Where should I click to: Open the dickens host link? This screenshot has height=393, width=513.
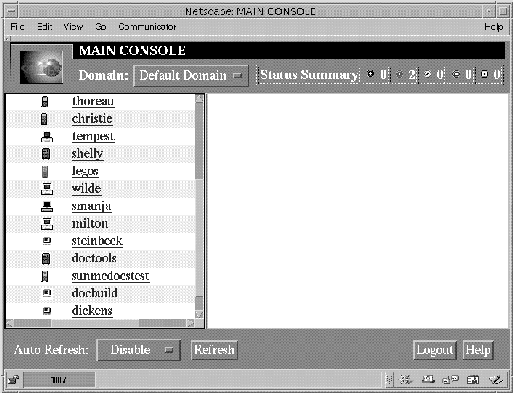92,311
